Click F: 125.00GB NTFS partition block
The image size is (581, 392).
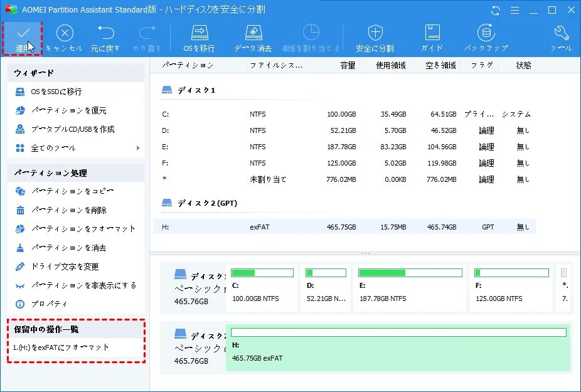511,288
